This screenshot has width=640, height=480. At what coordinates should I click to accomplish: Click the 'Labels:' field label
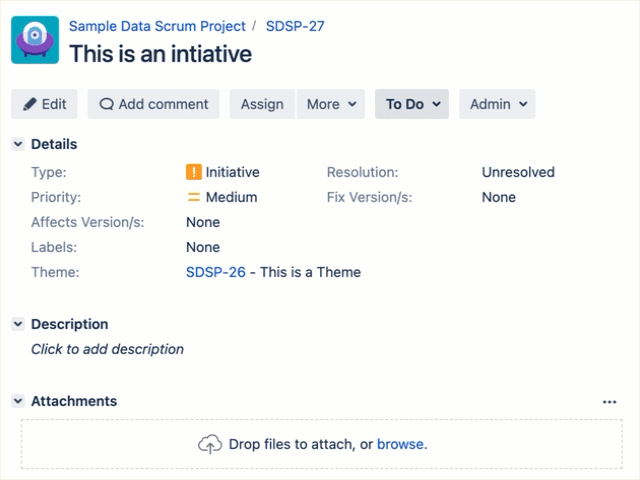(x=54, y=247)
